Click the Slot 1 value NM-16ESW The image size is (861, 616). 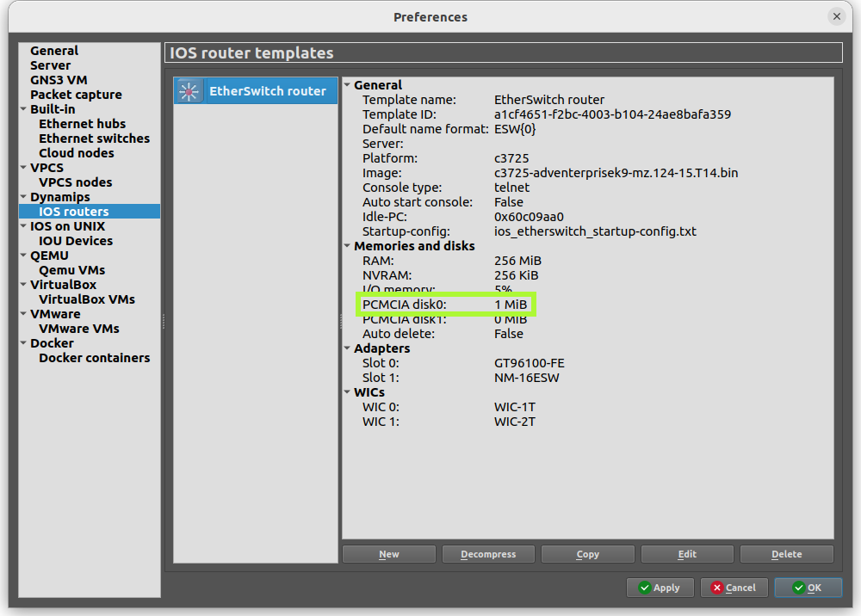point(527,378)
